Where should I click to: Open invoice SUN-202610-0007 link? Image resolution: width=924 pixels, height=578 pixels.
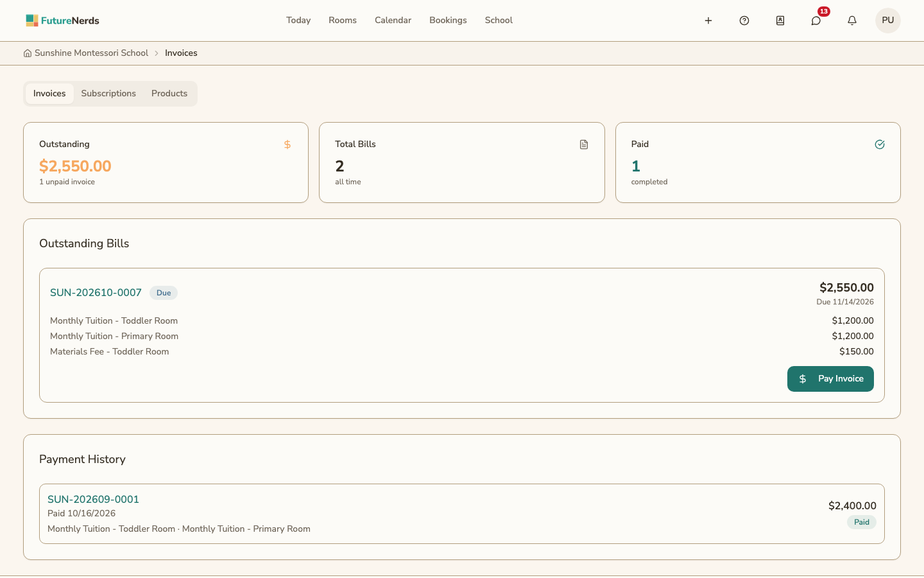96,293
